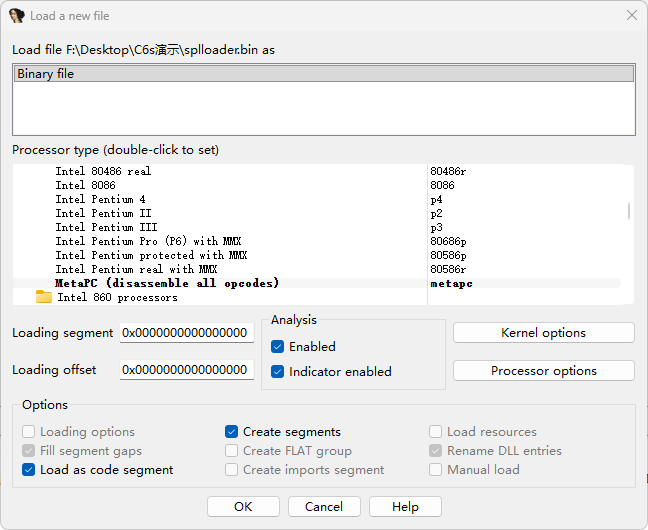Select MetaPC (disassemble all opcodes) processor

[167, 283]
